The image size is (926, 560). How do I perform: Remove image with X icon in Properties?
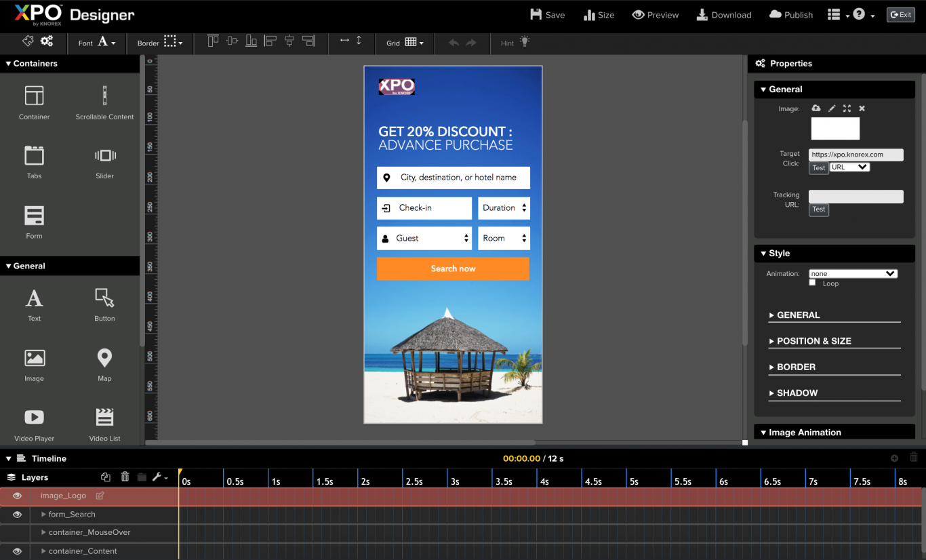862,108
